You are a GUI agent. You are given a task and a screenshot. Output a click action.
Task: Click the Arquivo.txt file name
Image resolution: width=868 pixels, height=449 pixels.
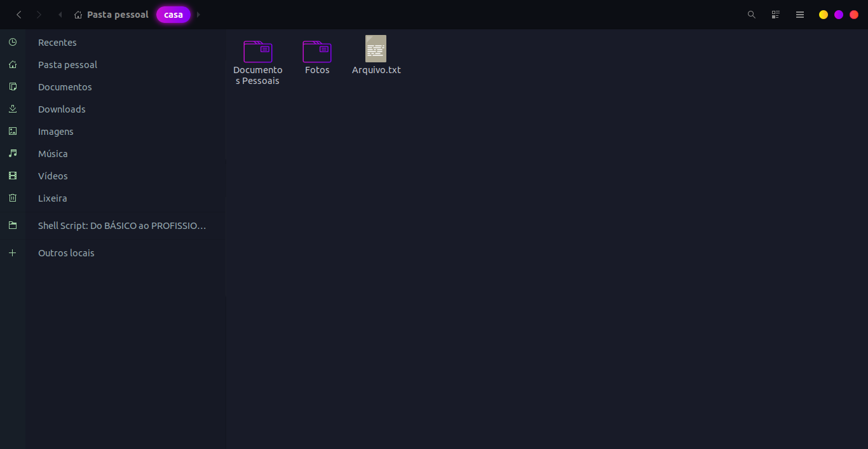tap(376, 70)
